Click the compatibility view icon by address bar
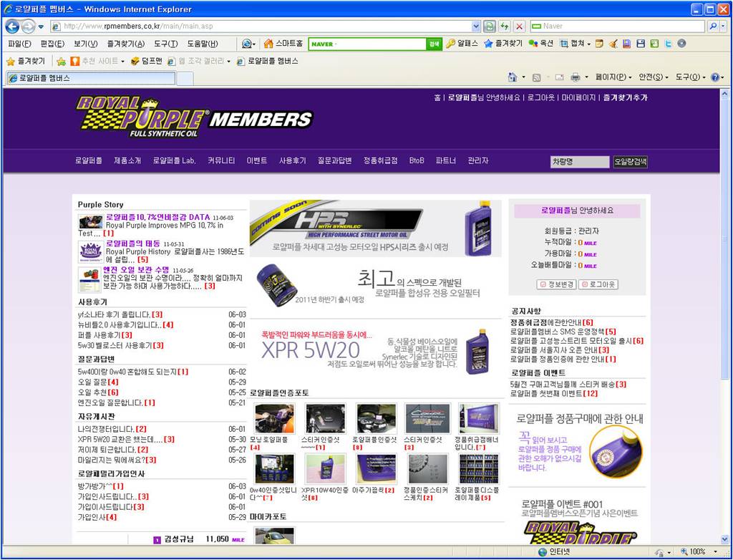733x560 pixels. click(490, 26)
